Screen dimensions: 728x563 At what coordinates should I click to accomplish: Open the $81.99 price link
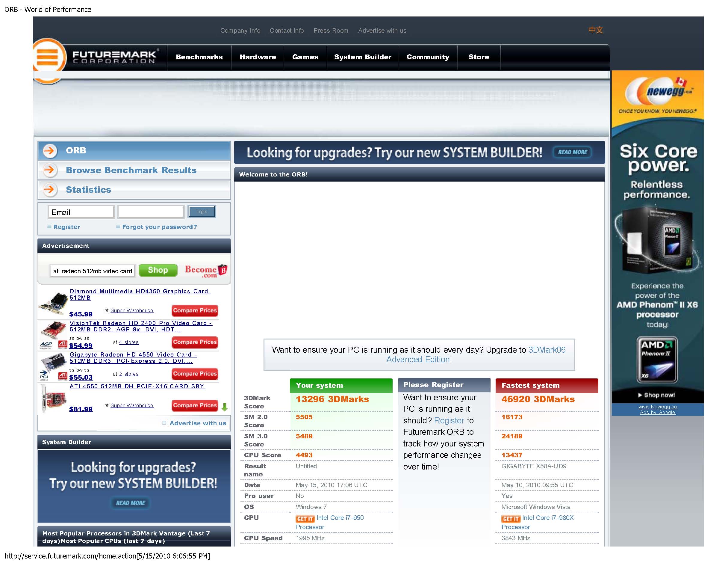[x=81, y=409]
